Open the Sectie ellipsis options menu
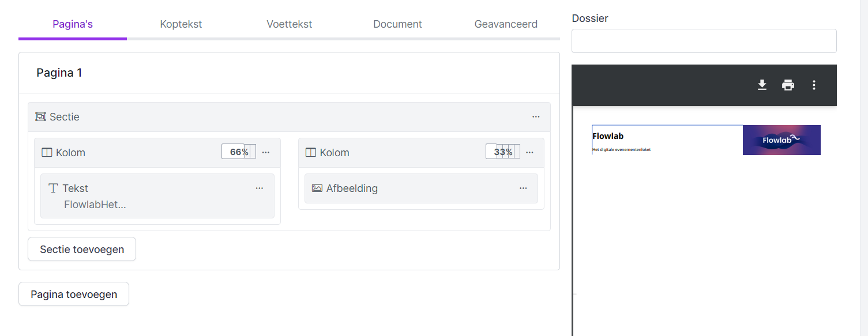Viewport: 868px width, 336px height. [x=536, y=117]
